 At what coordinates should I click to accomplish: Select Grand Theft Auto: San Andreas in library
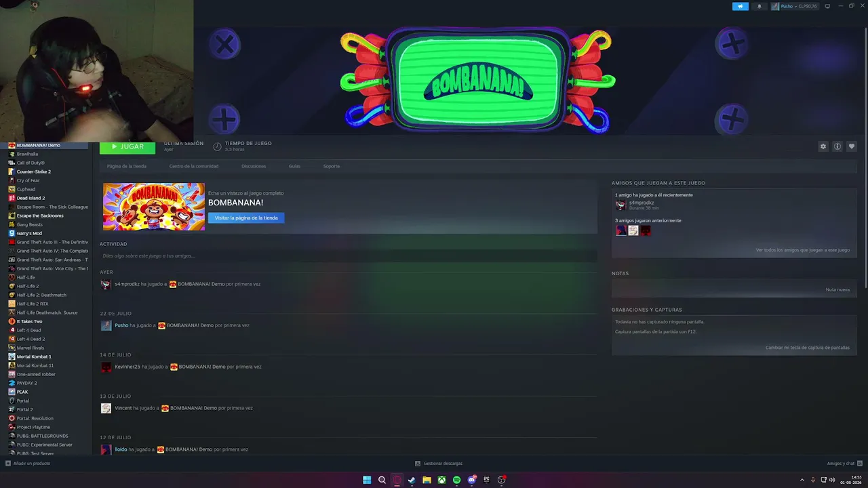point(45,260)
